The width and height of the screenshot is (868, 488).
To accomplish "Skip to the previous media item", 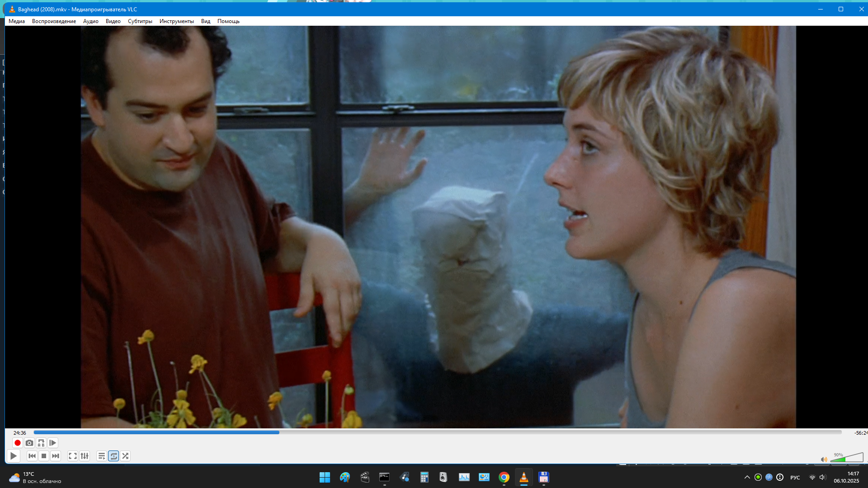I will click(32, 456).
